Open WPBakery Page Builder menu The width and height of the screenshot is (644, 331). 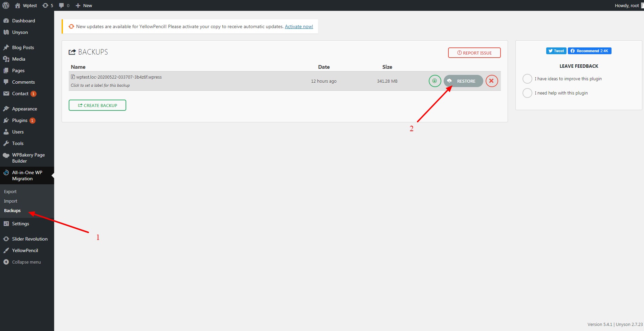pos(27,158)
